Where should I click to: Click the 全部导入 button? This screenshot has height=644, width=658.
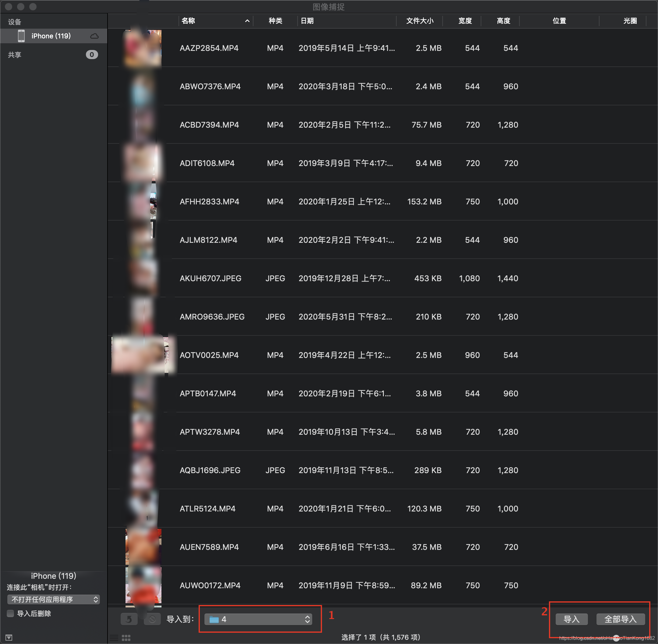pos(621,619)
